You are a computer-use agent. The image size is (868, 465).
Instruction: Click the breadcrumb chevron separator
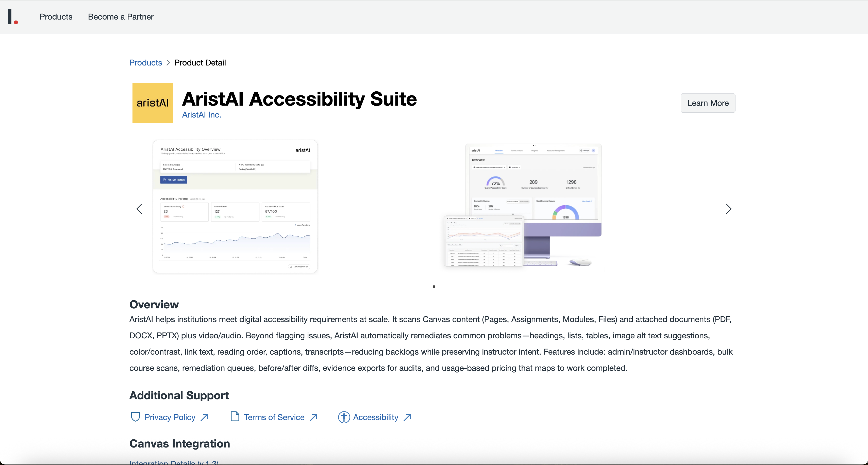tap(168, 63)
